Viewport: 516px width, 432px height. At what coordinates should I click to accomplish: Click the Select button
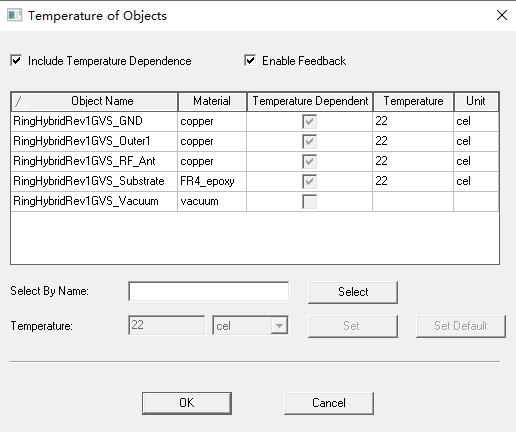click(x=353, y=292)
